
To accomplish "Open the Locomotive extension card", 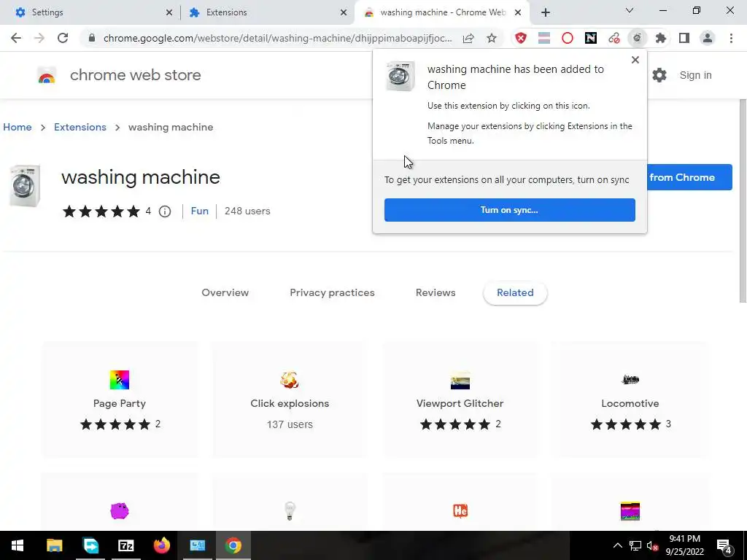I will click(630, 400).
